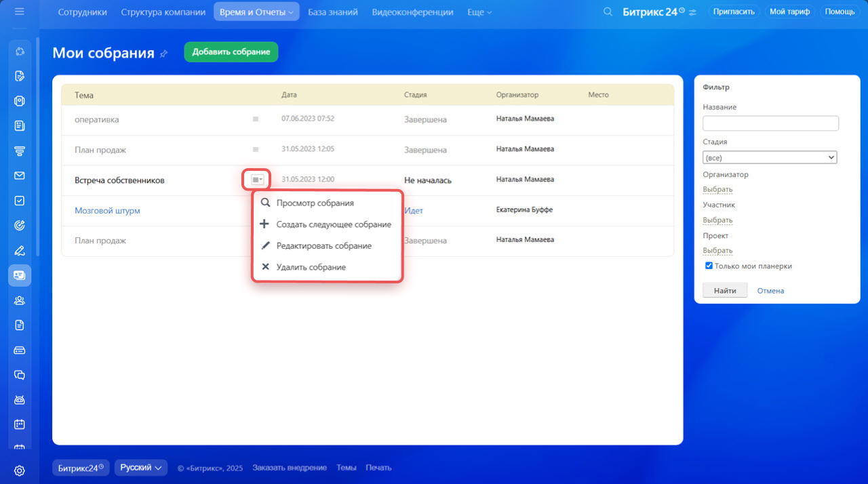Open the Стадия dropdown in filter
This screenshot has width=868, height=484.
(770, 157)
